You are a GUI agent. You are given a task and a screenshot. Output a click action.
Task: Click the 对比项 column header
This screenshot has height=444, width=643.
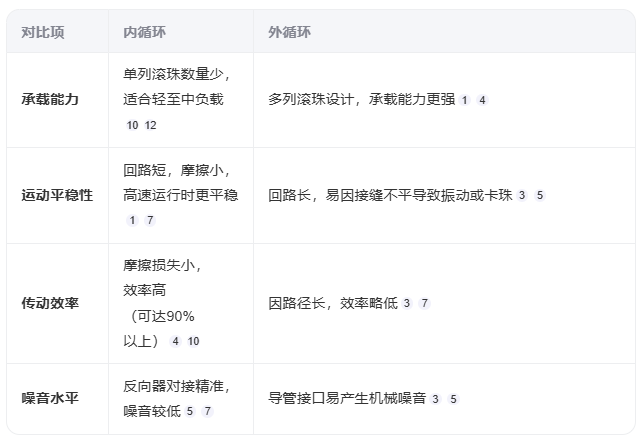43,32
